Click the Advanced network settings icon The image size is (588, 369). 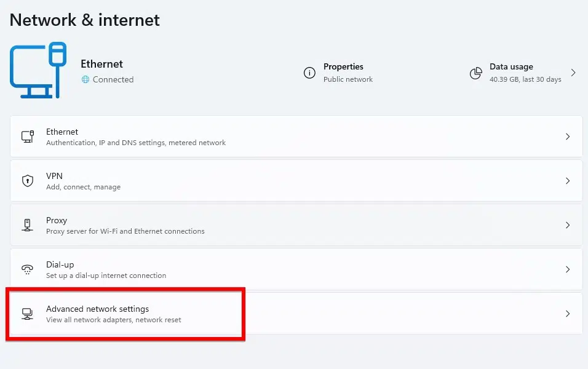tap(27, 314)
